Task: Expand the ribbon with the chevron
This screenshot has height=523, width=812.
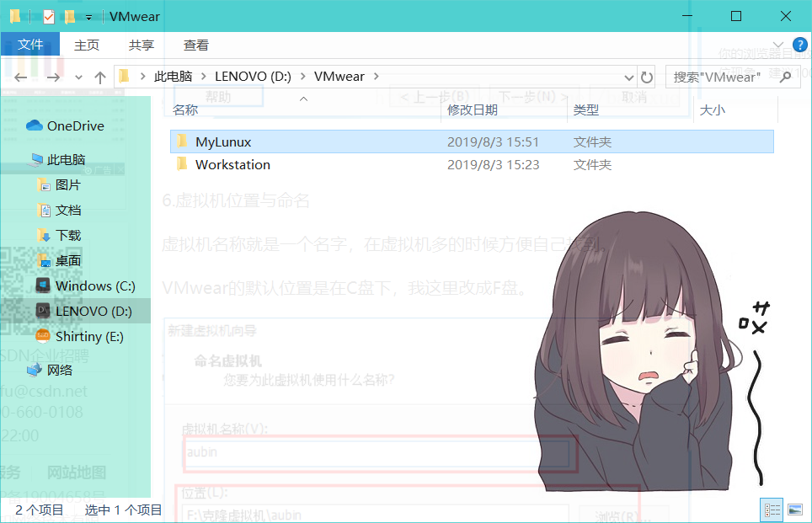Action: click(x=777, y=45)
